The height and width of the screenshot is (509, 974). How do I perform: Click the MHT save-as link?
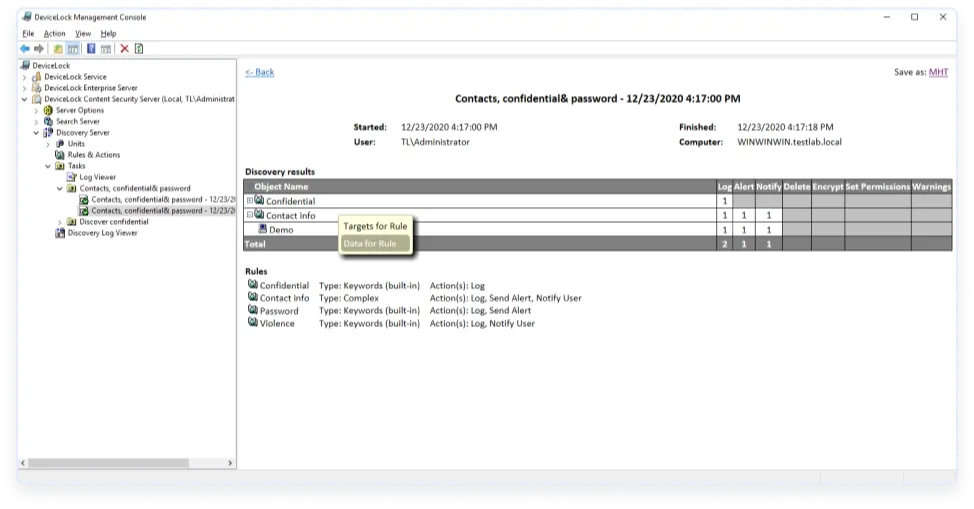pos(939,72)
